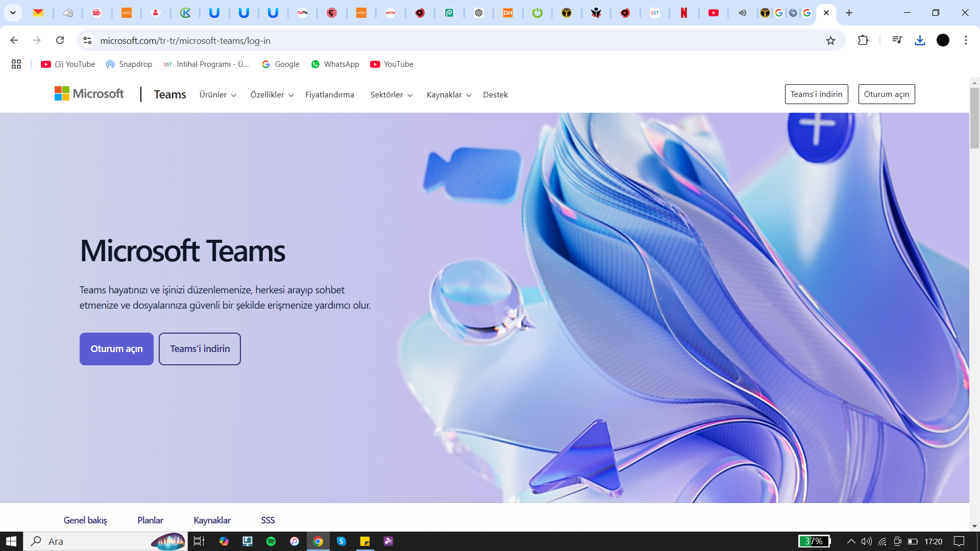Click the Microsoft logo in the header
The width and height of the screenshot is (980, 551).
point(89,93)
